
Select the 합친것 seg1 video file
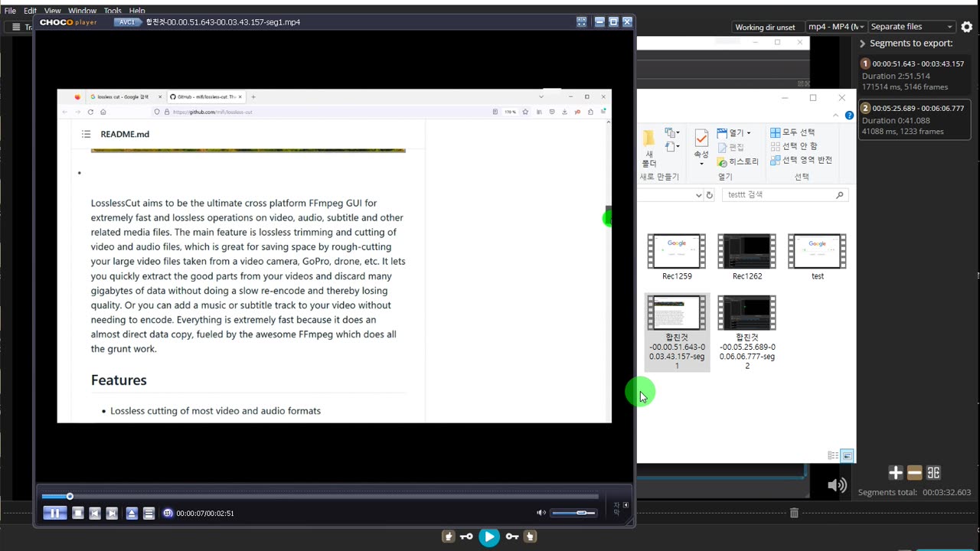(x=677, y=332)
